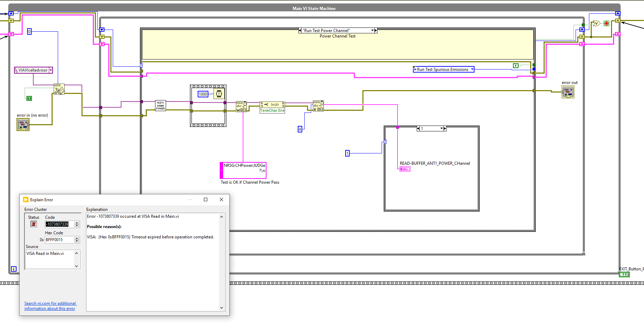Viewport: 644px width, 323px height.
Task: Select inner loop's left pink shift register
Action: [x=102, y=44]
